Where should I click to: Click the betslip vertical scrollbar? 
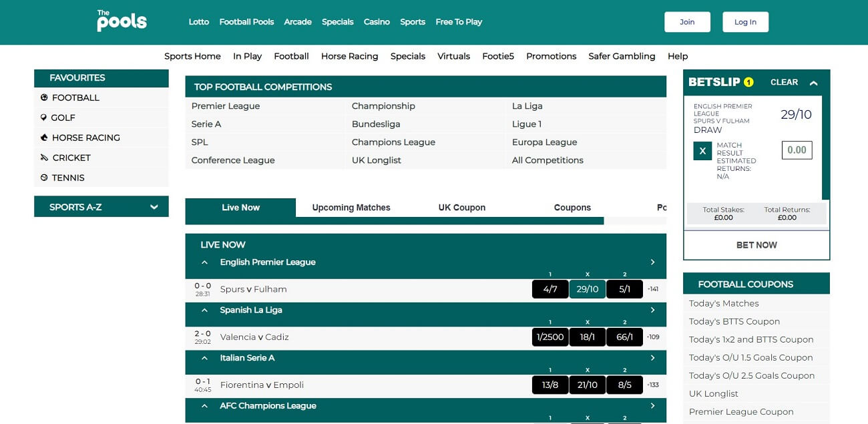point(826,148)
